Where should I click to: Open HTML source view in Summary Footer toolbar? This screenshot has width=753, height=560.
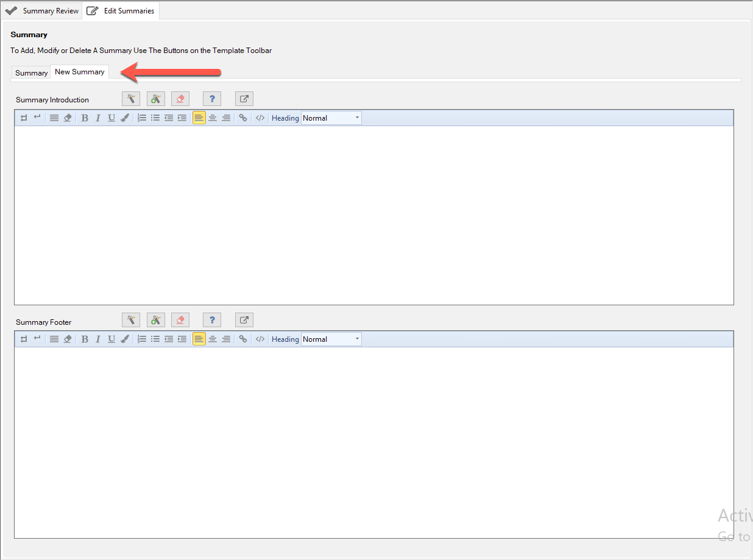[x=260, y=339]
